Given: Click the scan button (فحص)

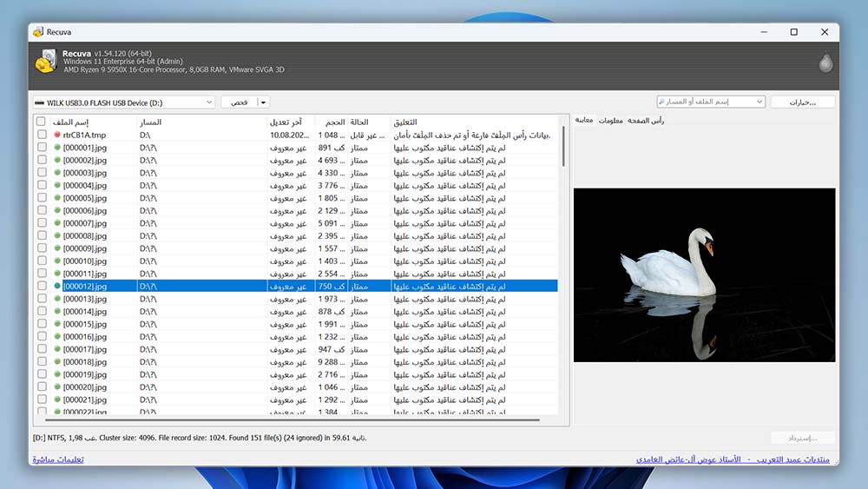Looking at the screenshot, I should point(240,102).
